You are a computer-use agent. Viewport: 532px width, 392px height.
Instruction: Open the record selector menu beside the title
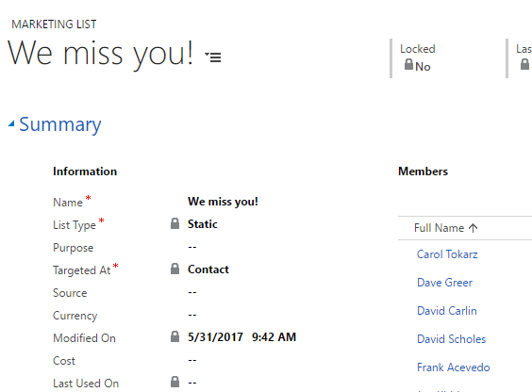click(x=213, y=57)
